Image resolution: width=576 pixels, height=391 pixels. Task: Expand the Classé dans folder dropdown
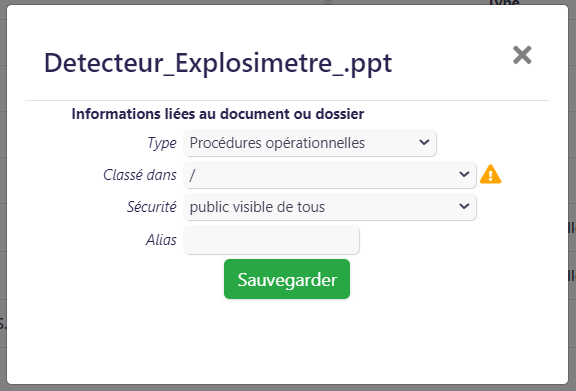pyautogui.click(x=330, y=175)
